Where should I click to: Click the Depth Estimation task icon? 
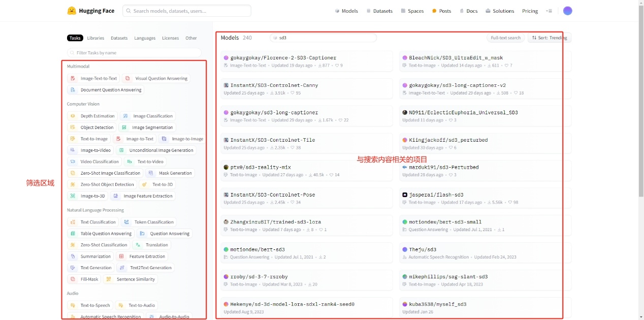click(73, 116)
